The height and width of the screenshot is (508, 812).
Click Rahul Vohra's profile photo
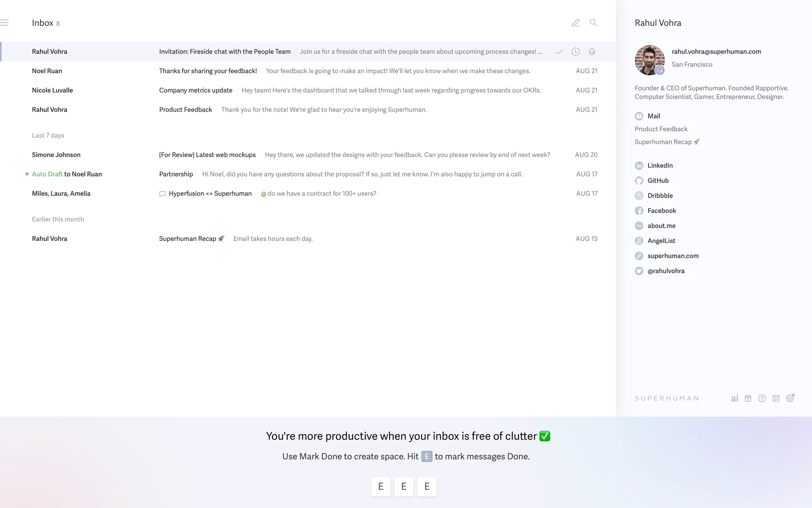649,60
